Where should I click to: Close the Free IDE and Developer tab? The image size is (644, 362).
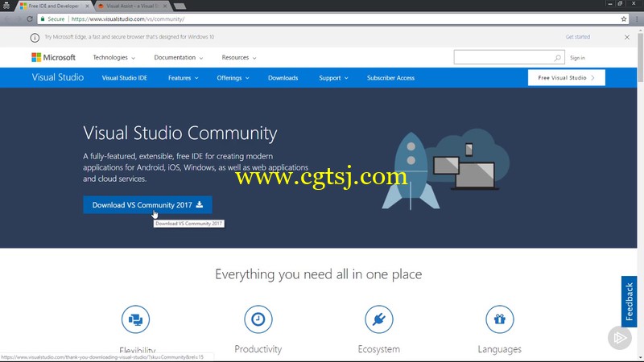[x=87, y=6]
